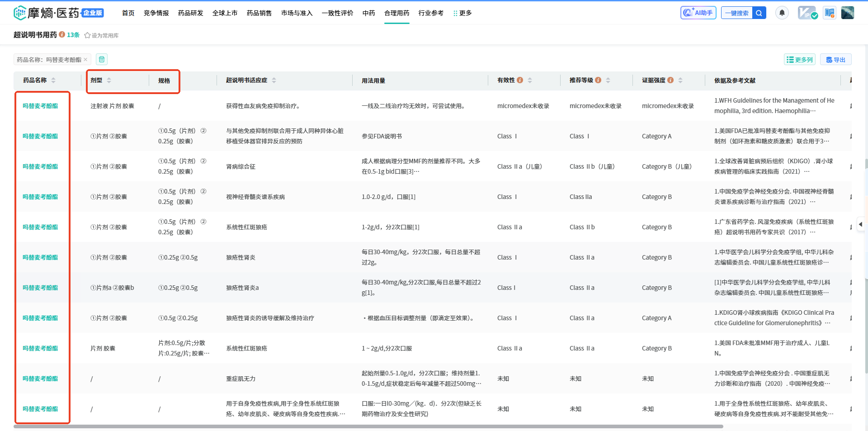Open the help manual book icon
This screenshot has width=868, height=431.
tap(830, 13)
